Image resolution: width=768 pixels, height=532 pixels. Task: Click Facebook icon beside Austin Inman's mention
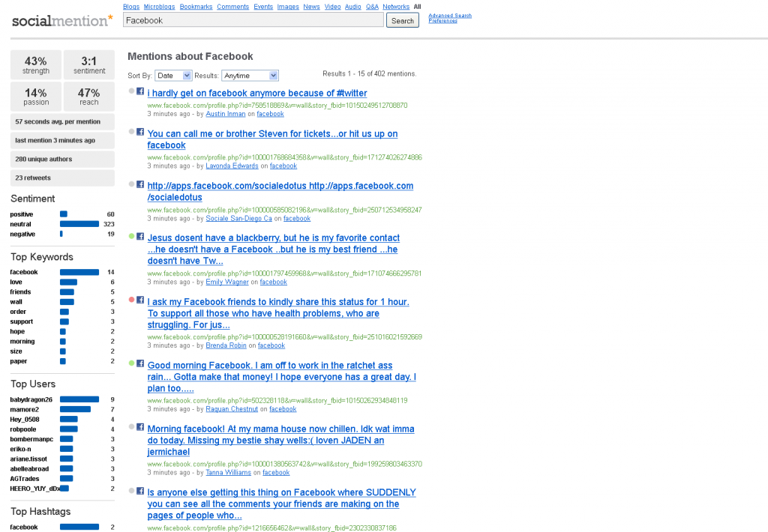pyautogui.click(x=140, y=91)
